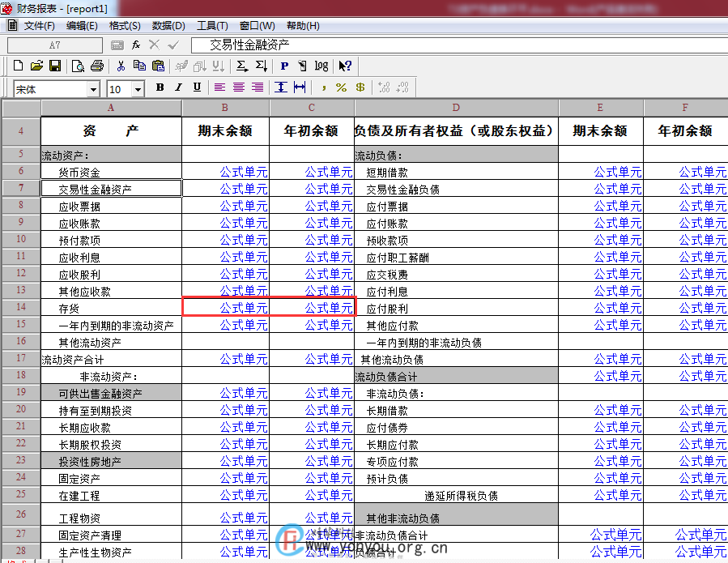This screenshot has width=728, height=563.
Task: Click the fx formula function icon
Action: (x=136, y=45)
